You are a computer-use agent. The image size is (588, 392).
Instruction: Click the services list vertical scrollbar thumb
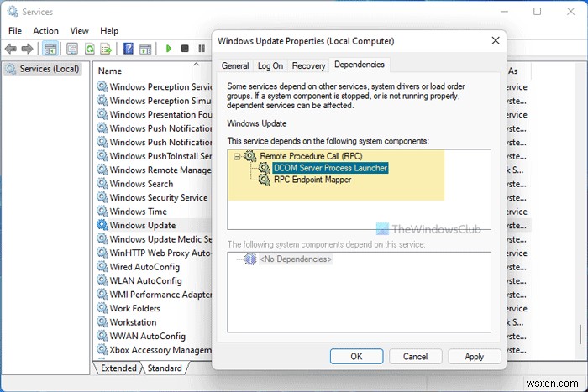[x=580, y=334]
